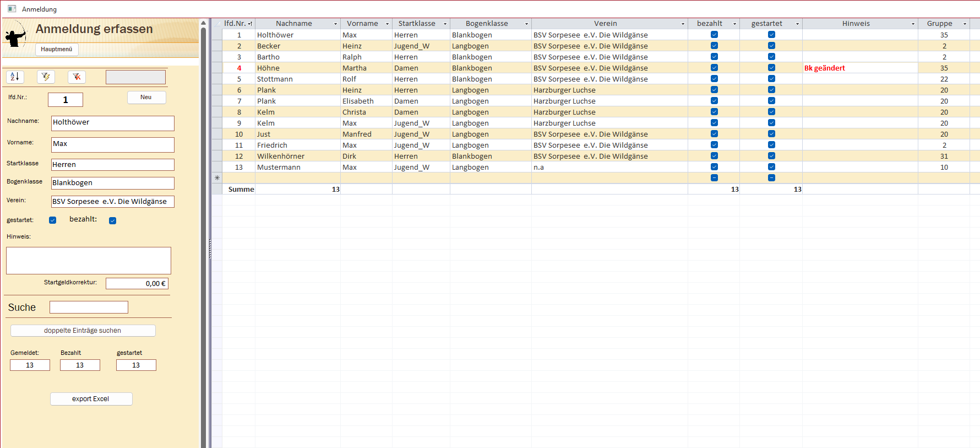This screenshot has height=448, width=980.
Task: Click the doppelte Einträge suchen button
Action: tap(83, 331)
